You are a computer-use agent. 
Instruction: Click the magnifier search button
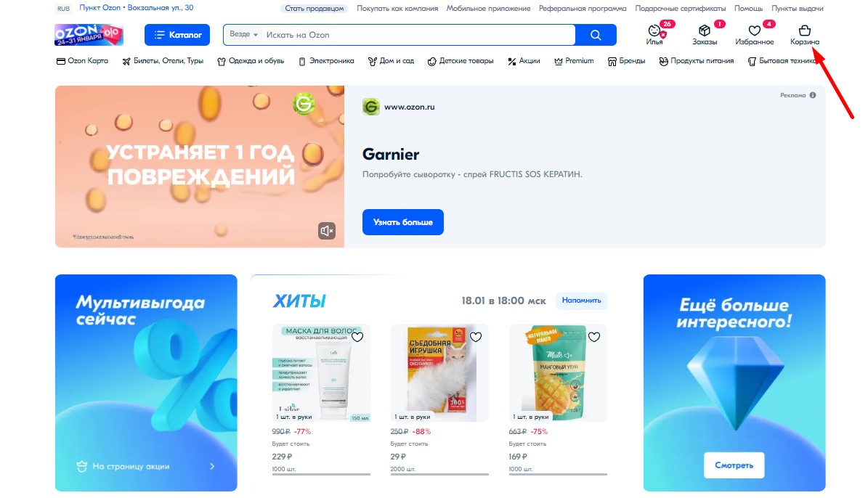pos(596,35)
